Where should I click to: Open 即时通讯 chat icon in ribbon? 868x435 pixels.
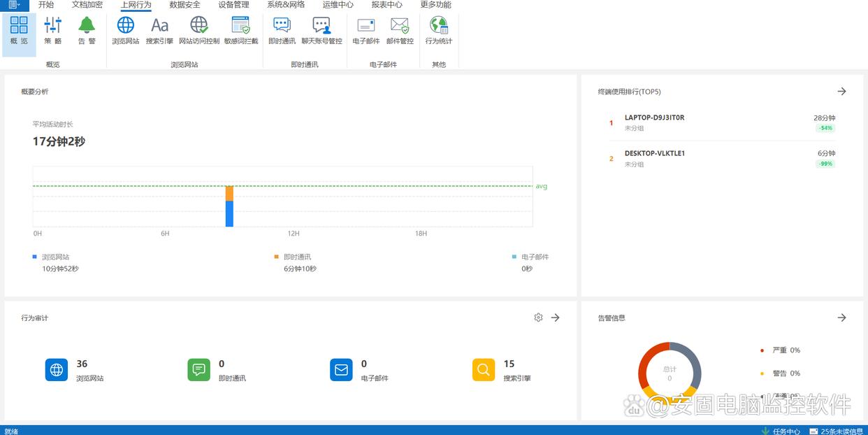tap(282, 31)
